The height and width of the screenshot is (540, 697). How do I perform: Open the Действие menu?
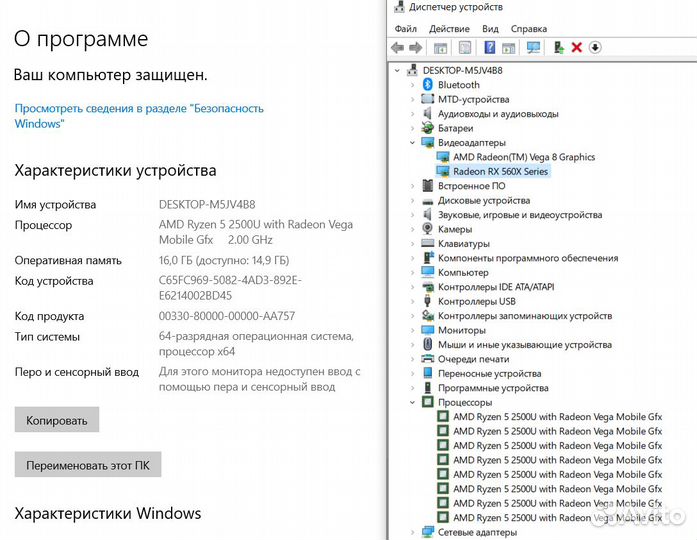pos(449,28)
